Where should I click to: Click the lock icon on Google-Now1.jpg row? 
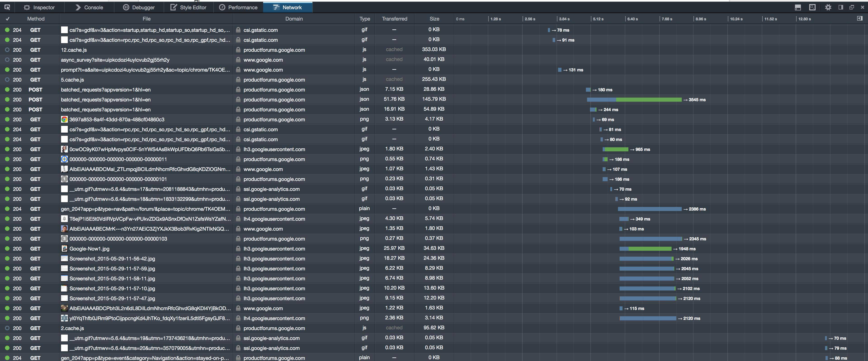pyautogui.click(x=238, y=248)
